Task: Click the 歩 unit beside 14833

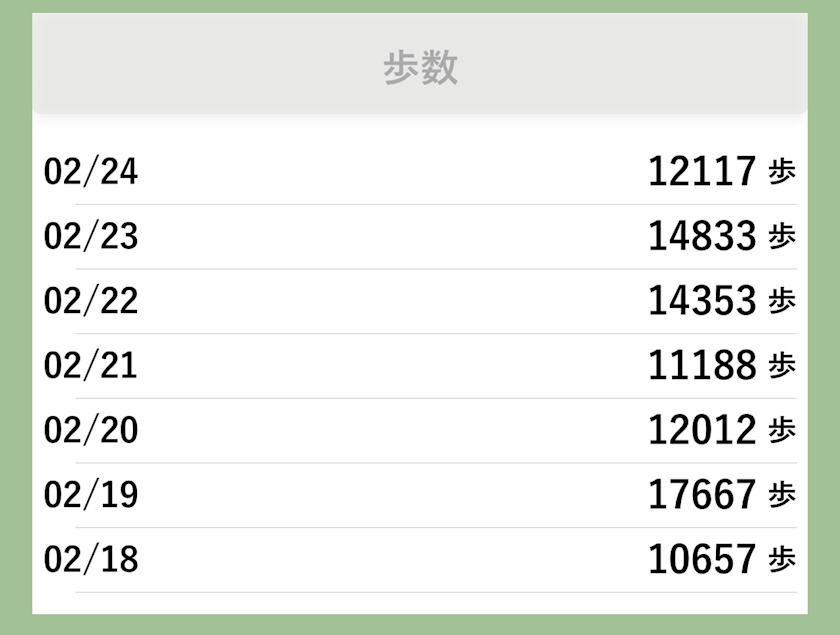Action: coord(782,237)
